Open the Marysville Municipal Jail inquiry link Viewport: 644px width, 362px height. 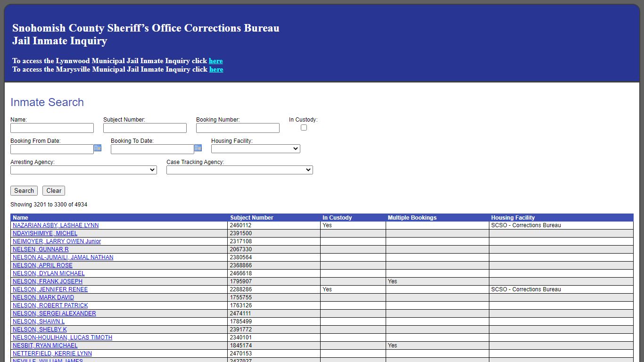tap(216, 69)
